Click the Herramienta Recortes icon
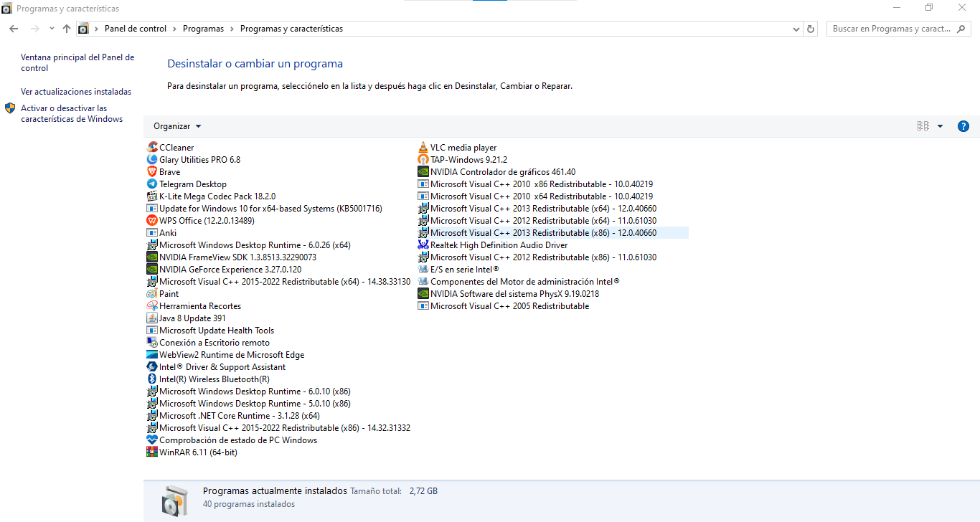980x522 pixels. point(152,306)
